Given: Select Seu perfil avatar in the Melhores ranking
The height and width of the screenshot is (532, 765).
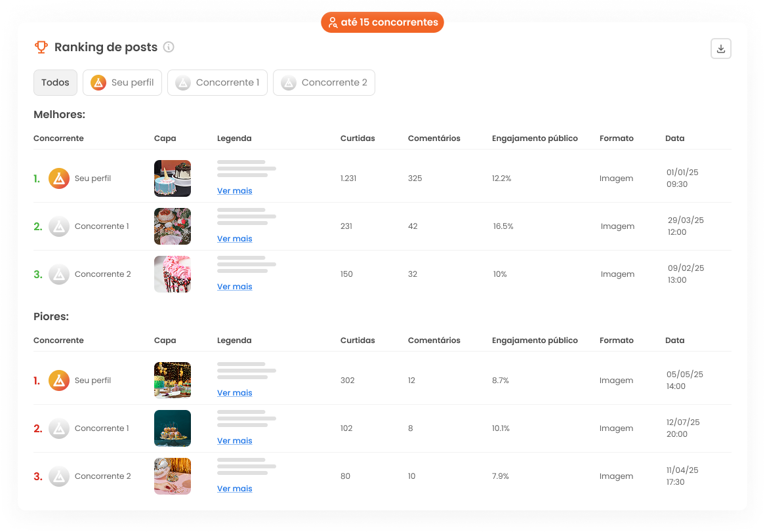Looking at the screenshot, I should click(58, 178).
